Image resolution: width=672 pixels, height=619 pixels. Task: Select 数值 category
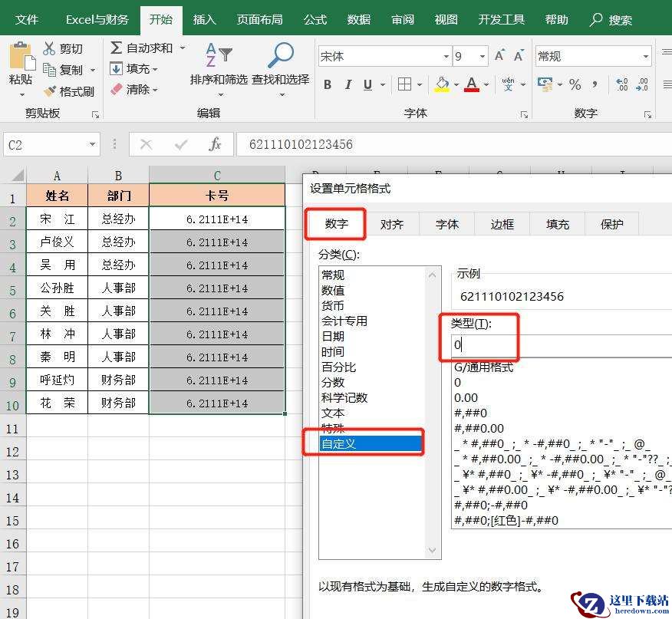click(333, 290)
